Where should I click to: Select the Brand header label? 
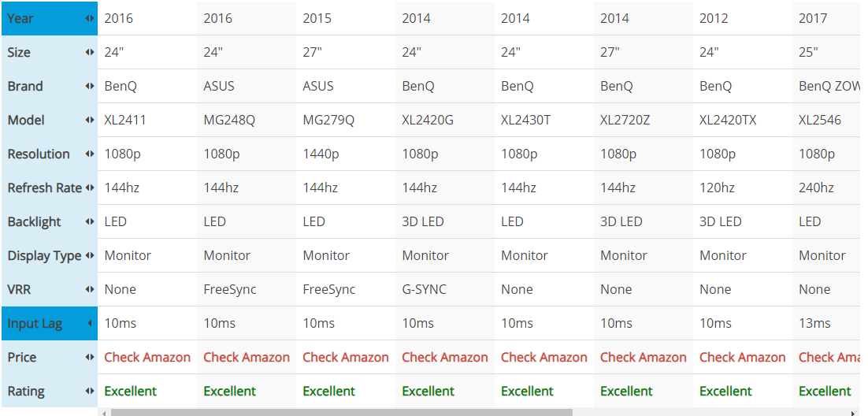click(25, 87)
